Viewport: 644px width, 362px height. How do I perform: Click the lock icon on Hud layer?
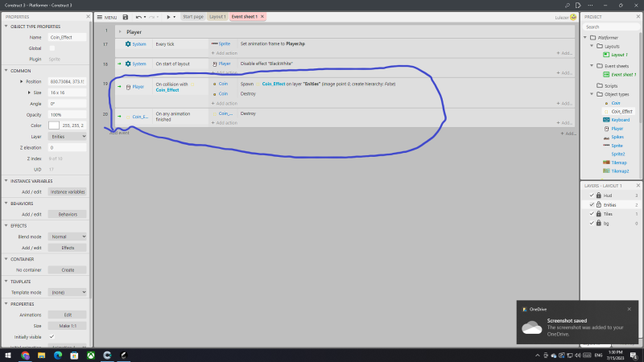point(600,195)
